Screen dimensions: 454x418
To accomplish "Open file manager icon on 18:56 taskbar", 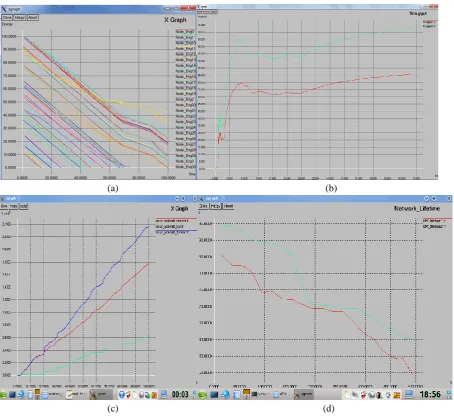I will click(237, 395).
